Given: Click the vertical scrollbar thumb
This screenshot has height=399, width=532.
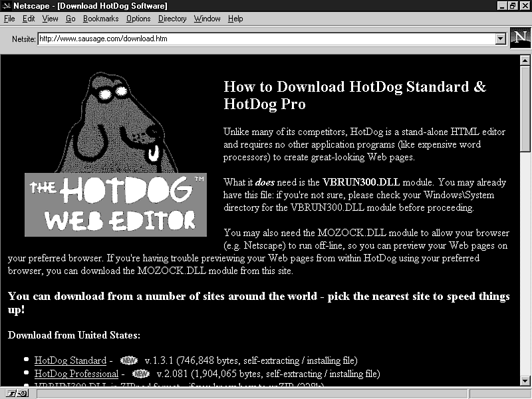Looking at the screenshot, I should coord(525,108).
